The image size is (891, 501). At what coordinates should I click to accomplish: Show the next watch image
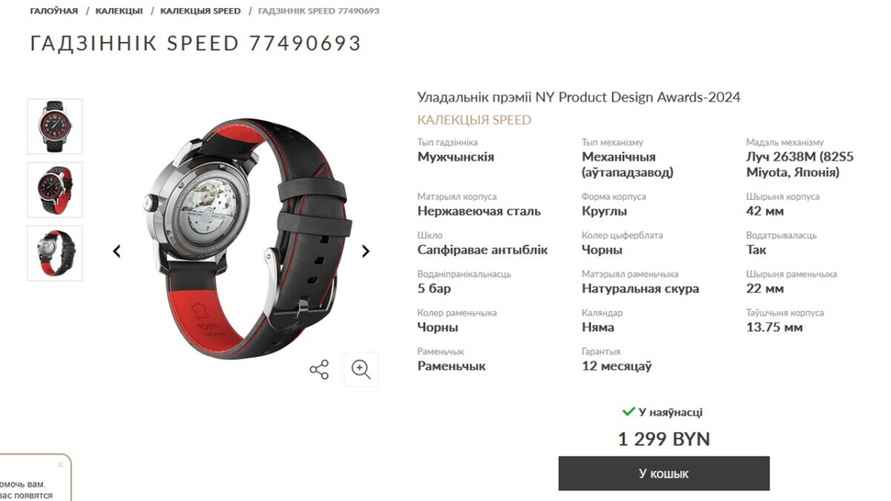[365, 250]
